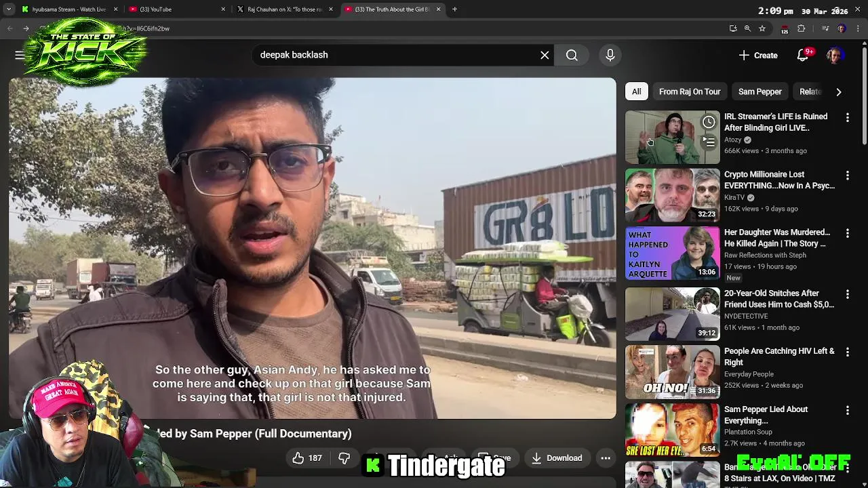Image resolution: width=868 pixels, height=488 pixels.
Task: Open the tab search dropdown arrow
Action: click(9, 9)
